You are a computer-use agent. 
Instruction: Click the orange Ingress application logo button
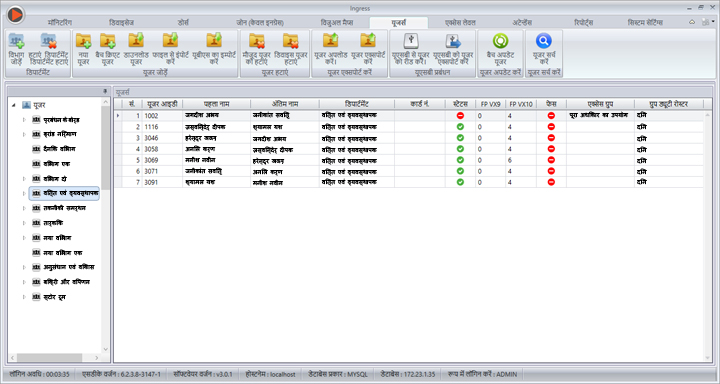coord(15,15)
